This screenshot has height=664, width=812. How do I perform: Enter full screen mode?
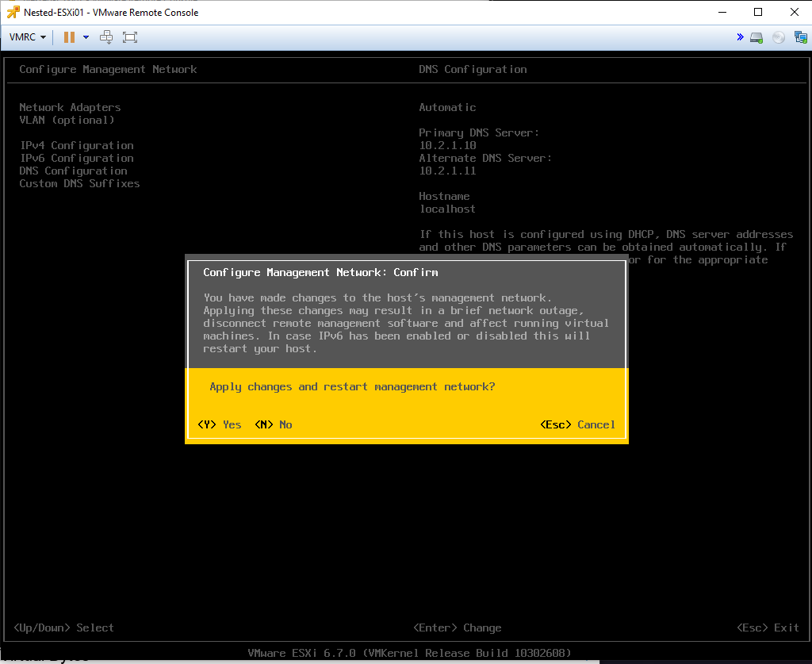coord(130,37)
